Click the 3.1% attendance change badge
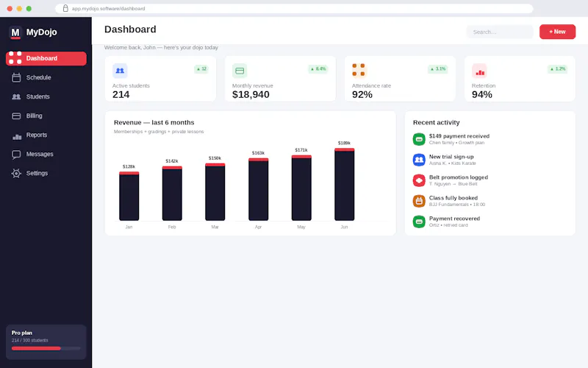 click(x=437, y=69)
